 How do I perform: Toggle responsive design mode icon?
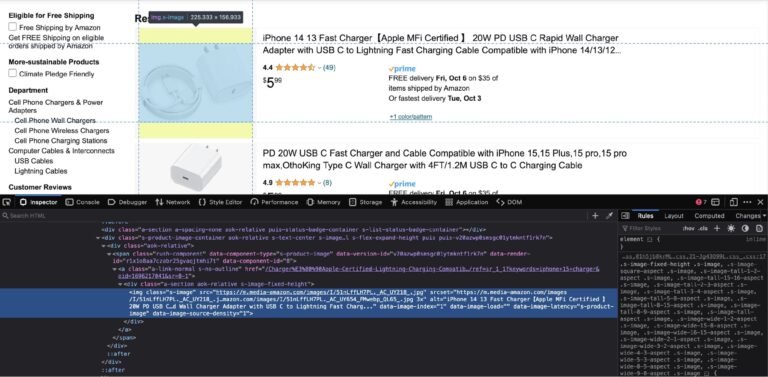click(x=733, y=202)
